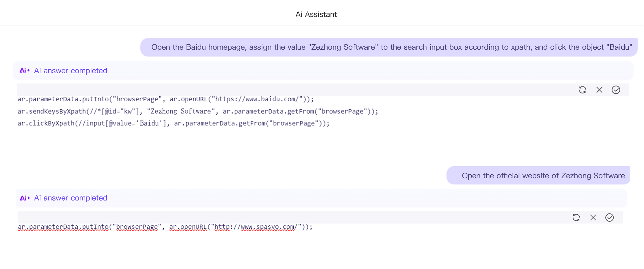
Task: Discard the spasvo.com code answer
Action: point(593,218)
